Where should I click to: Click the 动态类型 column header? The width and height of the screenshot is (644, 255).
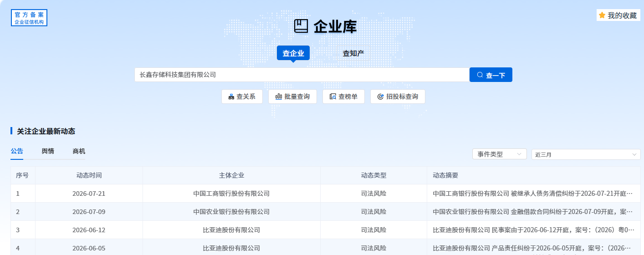pyautogui.click(x=373, y=175)
